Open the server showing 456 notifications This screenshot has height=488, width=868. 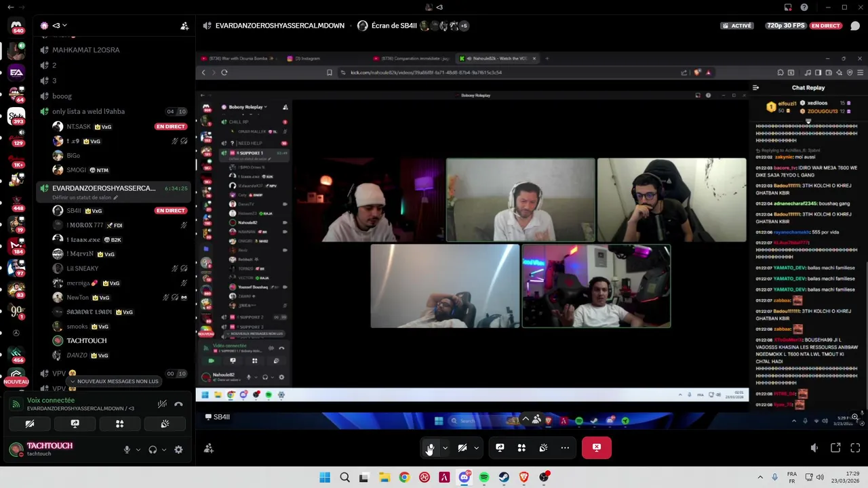(x=16, y=354)
